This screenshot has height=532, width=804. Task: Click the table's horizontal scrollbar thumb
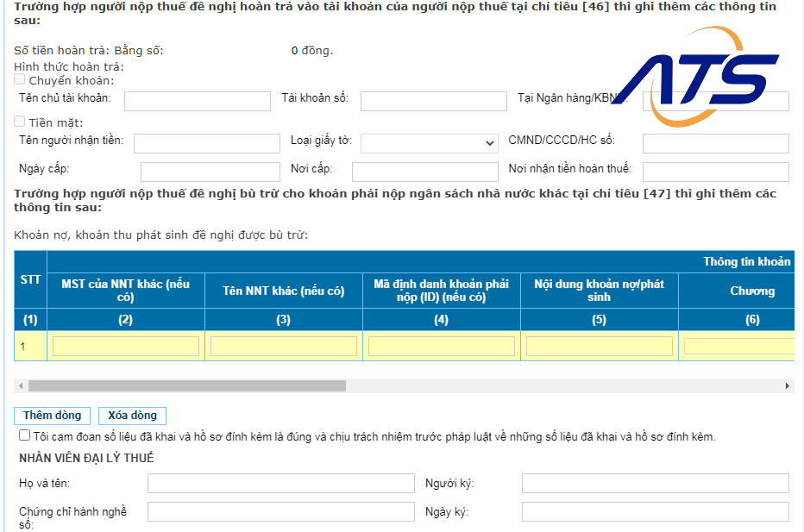point(186,385)
